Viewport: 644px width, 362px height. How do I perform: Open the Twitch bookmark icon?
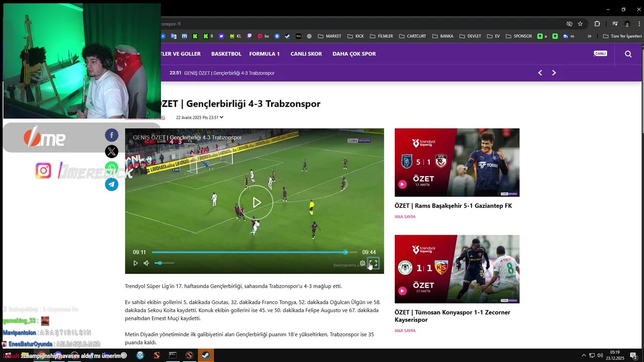click(x=249, y=36)
